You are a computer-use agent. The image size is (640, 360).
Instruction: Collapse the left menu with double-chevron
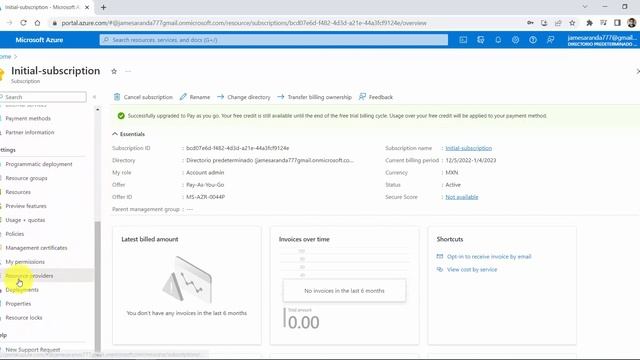pyautogui.click(x=95, y=97)
